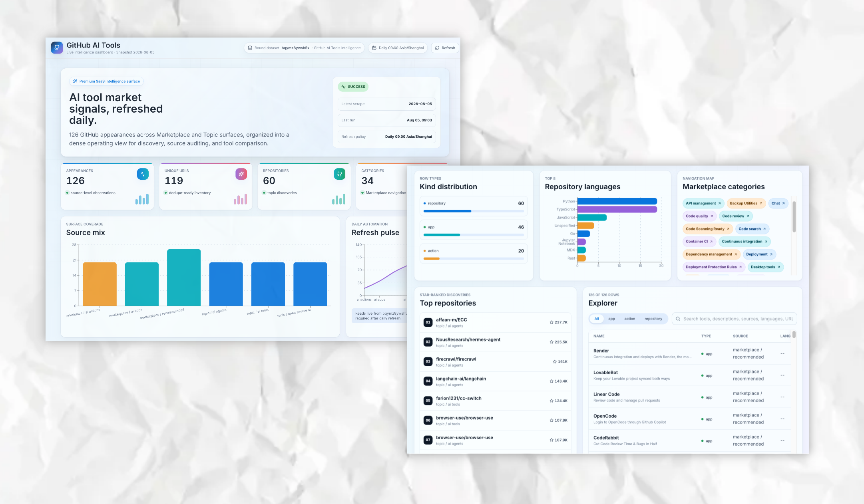
Task: Open the Code review category chip
Action: tap(736, 216)
